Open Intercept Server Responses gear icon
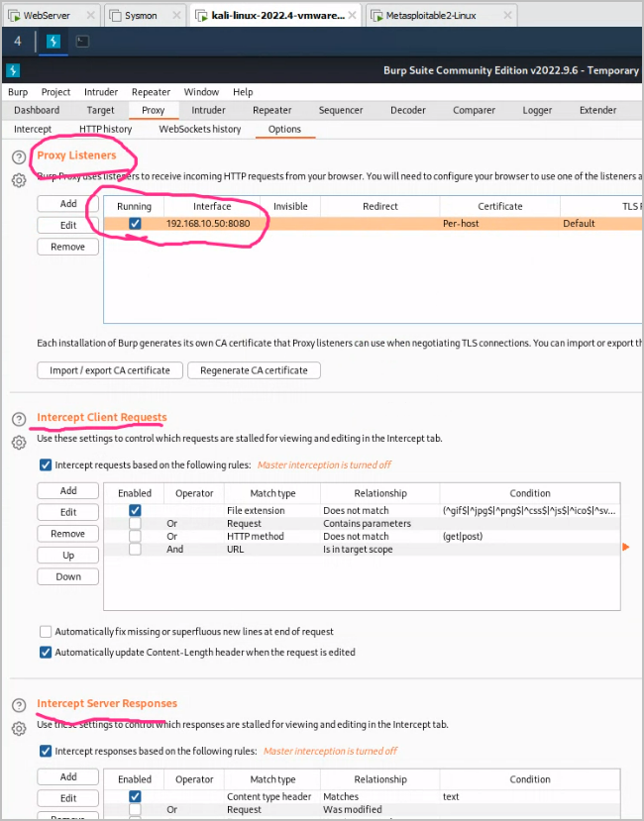644x821 pixels. pos(19,728)
